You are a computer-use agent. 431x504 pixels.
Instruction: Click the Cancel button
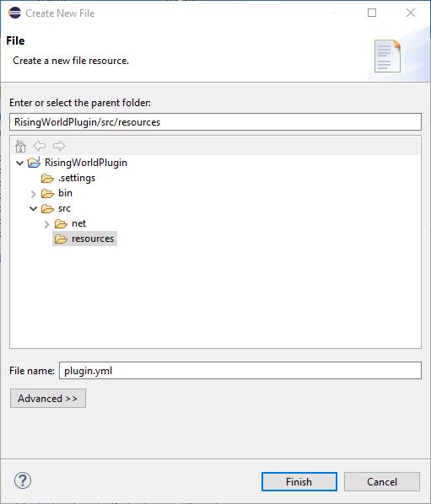click(x=382, y=481)
